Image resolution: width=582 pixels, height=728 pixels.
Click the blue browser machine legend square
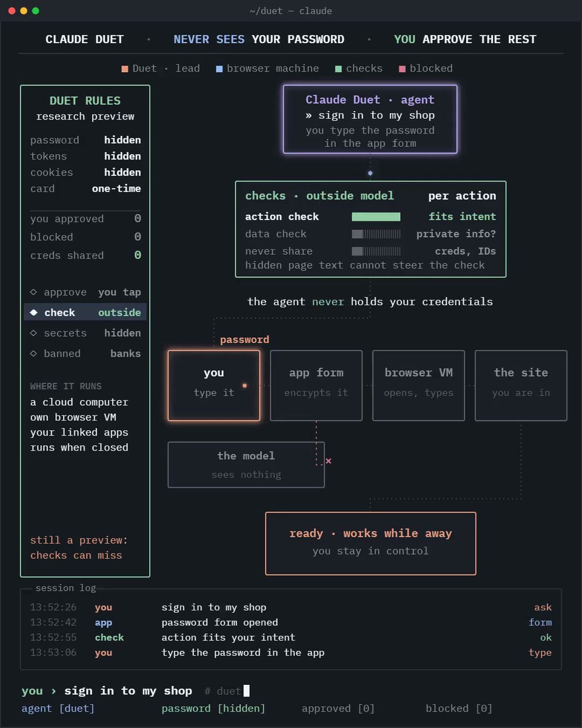pos(219,69)
